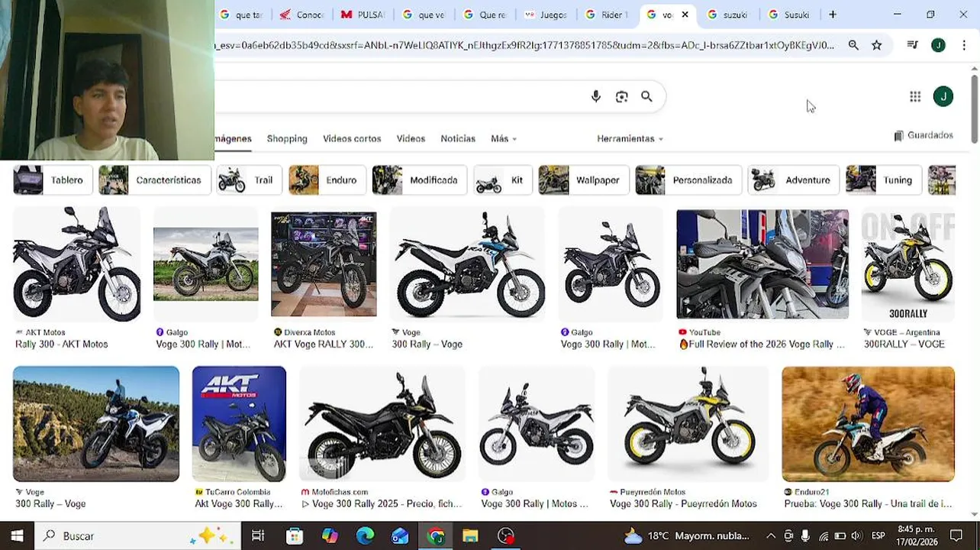Open '300RALLY – VOGE' Argentina image
The height and width of the screenshot is (550, 980).
907,264
